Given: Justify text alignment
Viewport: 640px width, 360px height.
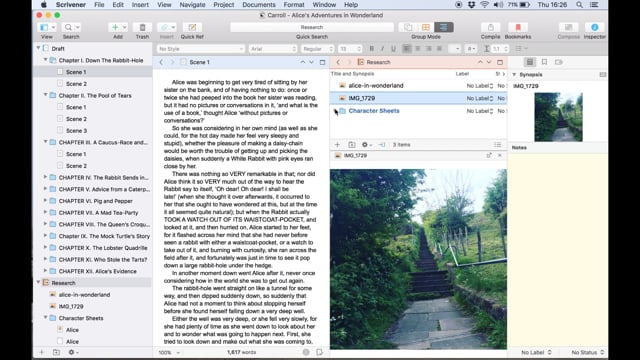Looking at the screenshot, I should (440, 49).
